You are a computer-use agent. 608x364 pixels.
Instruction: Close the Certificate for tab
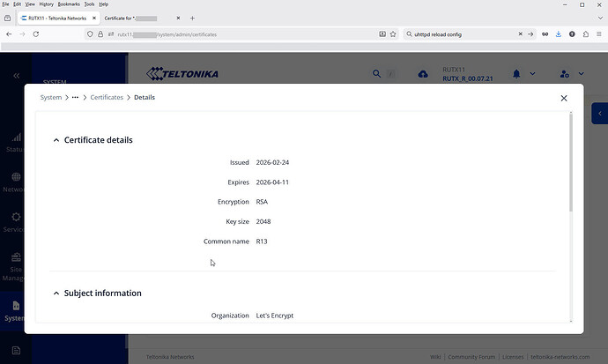(178, 19)
